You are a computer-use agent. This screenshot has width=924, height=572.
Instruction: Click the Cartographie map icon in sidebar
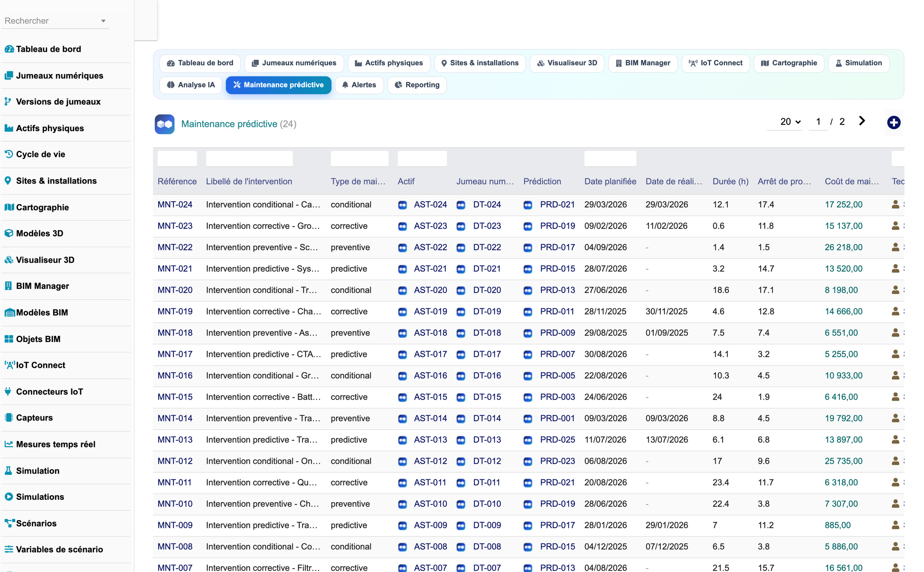pyautogui.click(x=9, y=207)
